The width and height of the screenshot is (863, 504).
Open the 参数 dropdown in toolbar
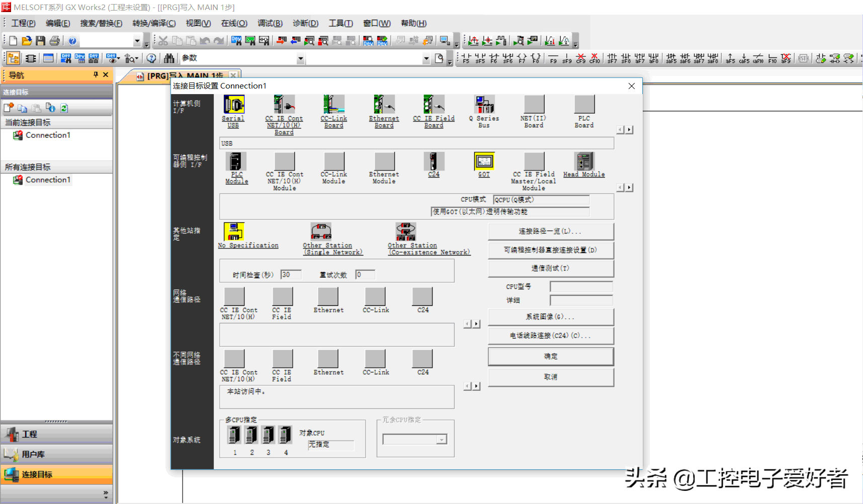point(300,59)
